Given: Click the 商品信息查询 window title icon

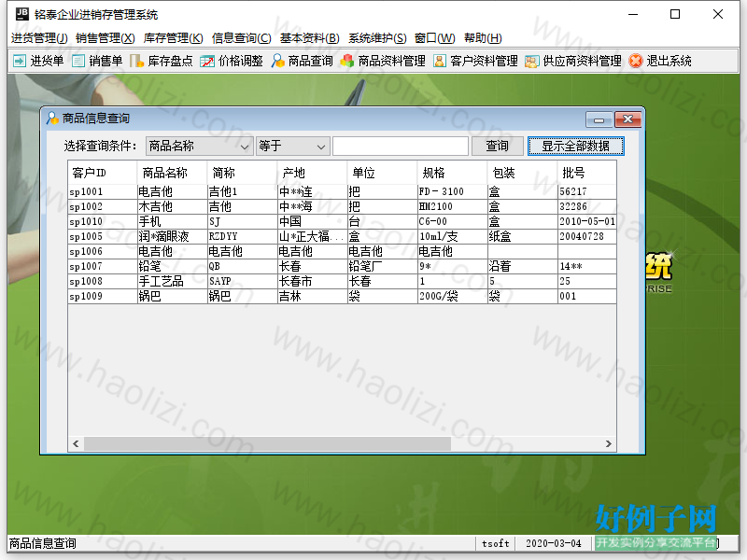Looking at the screenshot, I should (x=52, y=119).
